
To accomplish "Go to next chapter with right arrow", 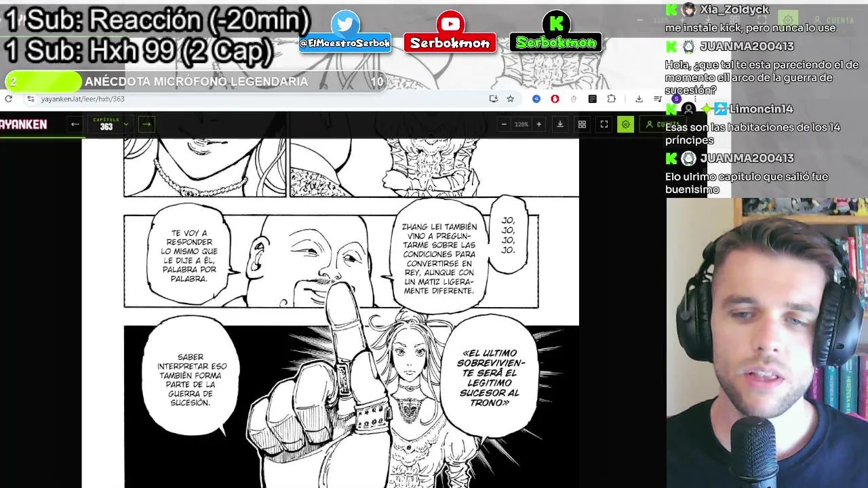I will (146, 124).
